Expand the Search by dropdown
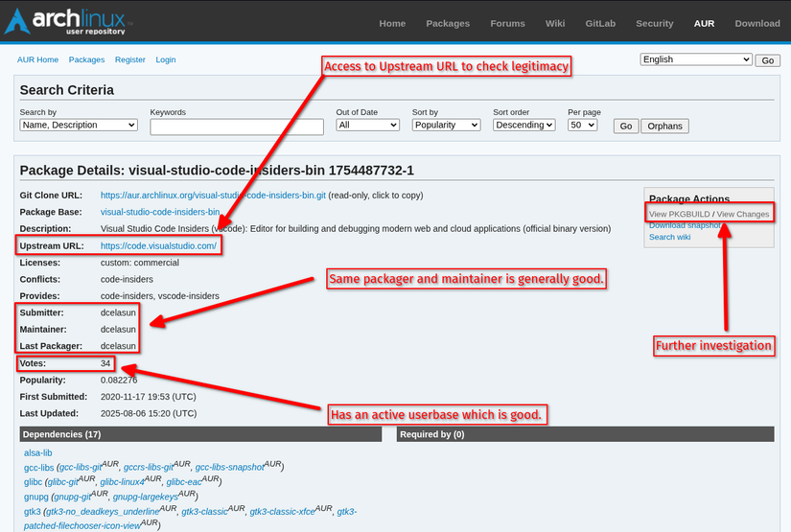The image size is (791, 532). (x=79, y=125)
